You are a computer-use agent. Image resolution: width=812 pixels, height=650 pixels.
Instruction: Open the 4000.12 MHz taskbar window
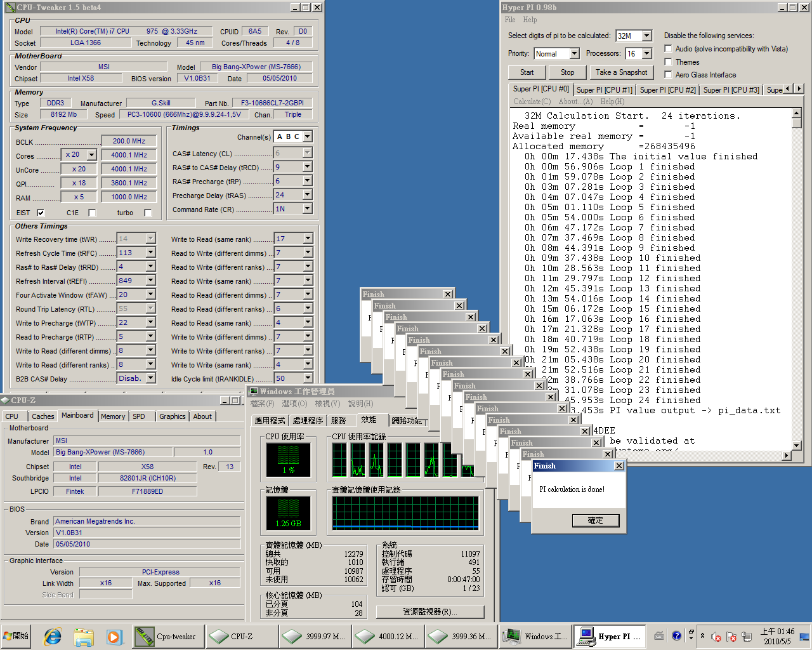[388, 636]
